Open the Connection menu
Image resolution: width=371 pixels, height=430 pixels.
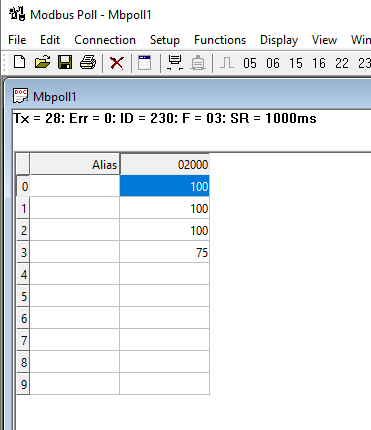tap(105, 40)
